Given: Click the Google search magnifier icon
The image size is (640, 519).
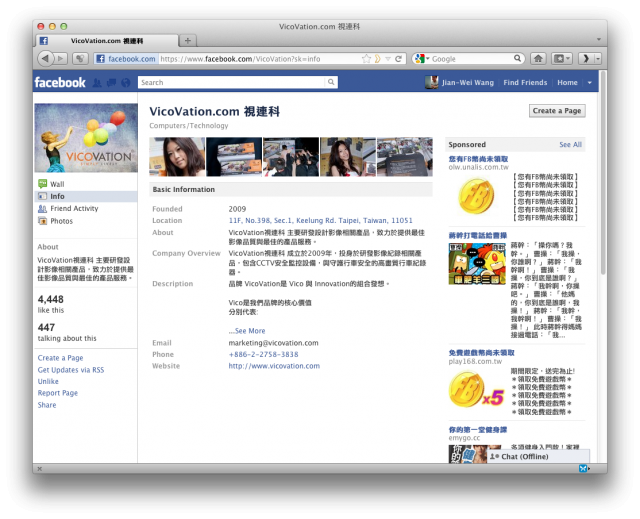Looking at the screenshot, I should pos(517,58).
